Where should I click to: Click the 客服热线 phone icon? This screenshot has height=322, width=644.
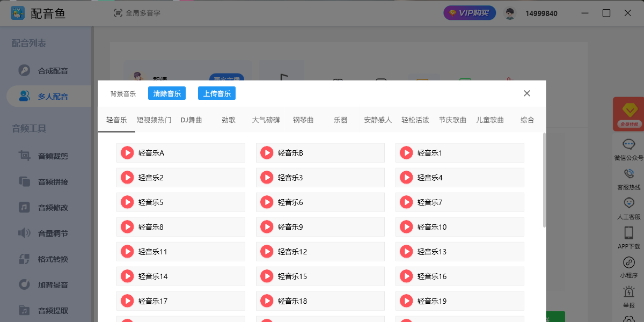(628, 174)
